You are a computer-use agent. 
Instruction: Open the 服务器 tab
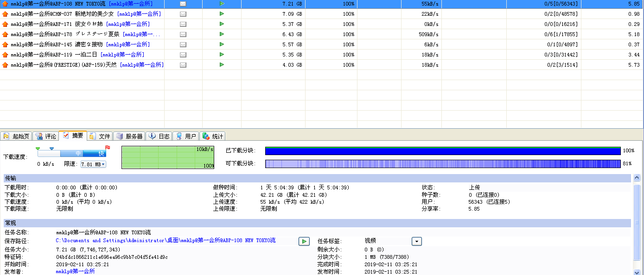click(129, 136)
